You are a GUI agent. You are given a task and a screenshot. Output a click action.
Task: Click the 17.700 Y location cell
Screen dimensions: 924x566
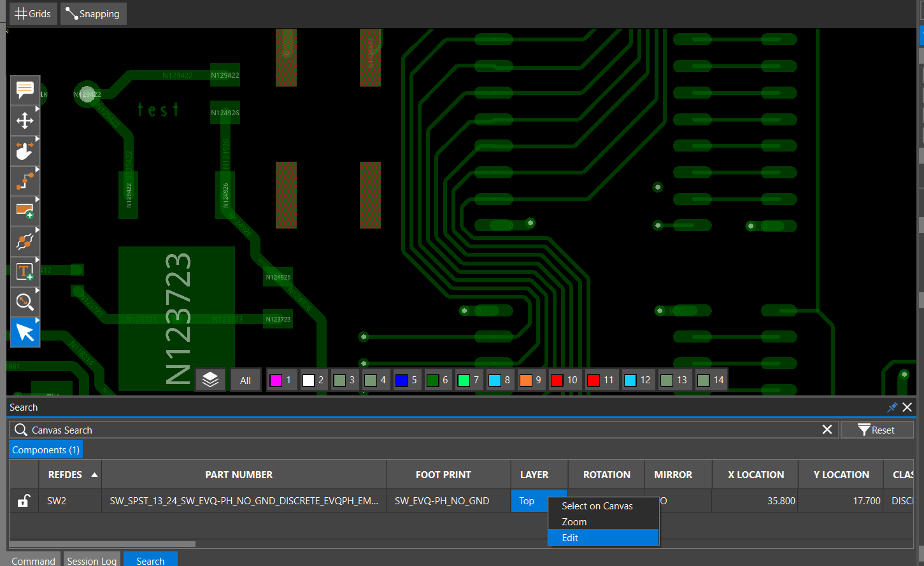[841, 501]
